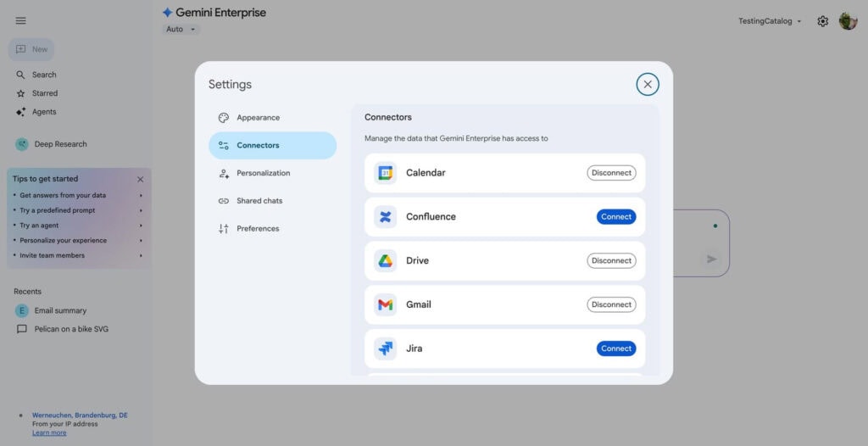Click the user profile avatar
This screenshot has width=868, height=446.
click(848, 21)
